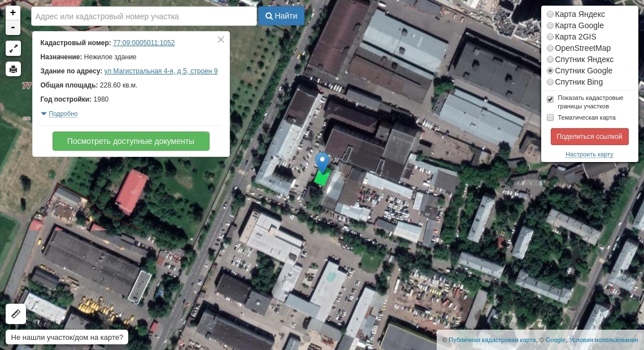Switch to OpenStreetMap layer
The width and height of the screenshot is (644, 350).
[550, 48]
